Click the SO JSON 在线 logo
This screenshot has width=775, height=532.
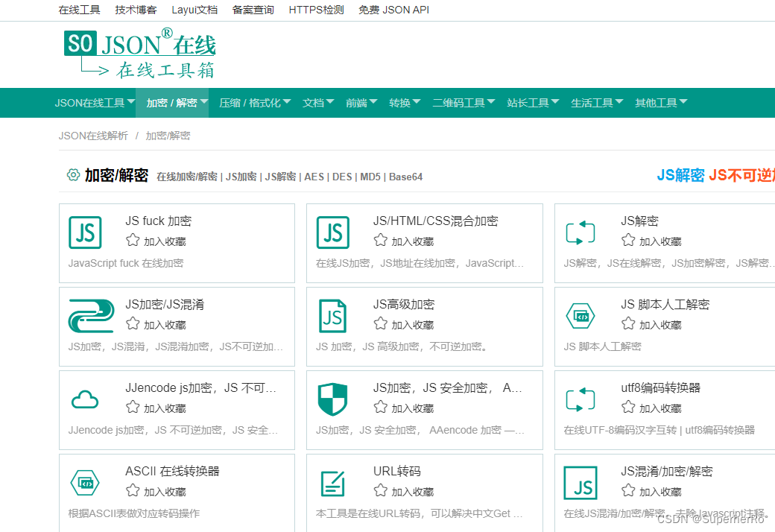point(140,54)
